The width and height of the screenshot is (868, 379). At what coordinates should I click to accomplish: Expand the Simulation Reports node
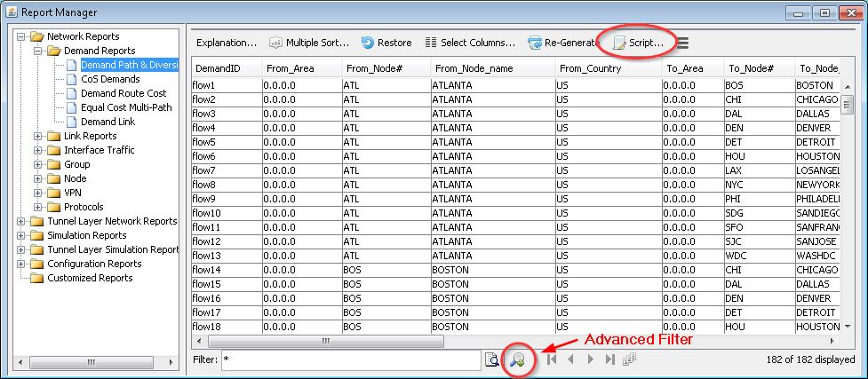coord(21,236)
